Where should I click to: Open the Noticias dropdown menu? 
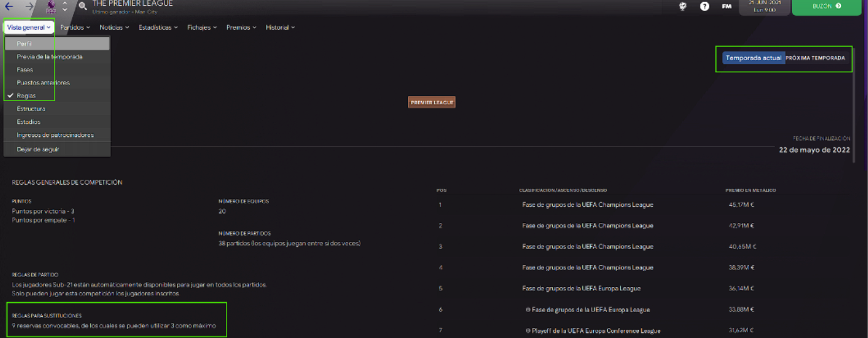pos(114,28)
